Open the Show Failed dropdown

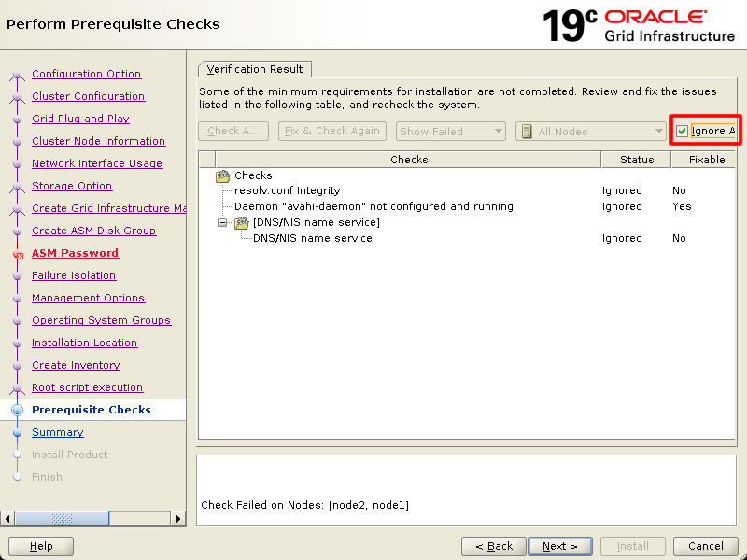[450, 132]
